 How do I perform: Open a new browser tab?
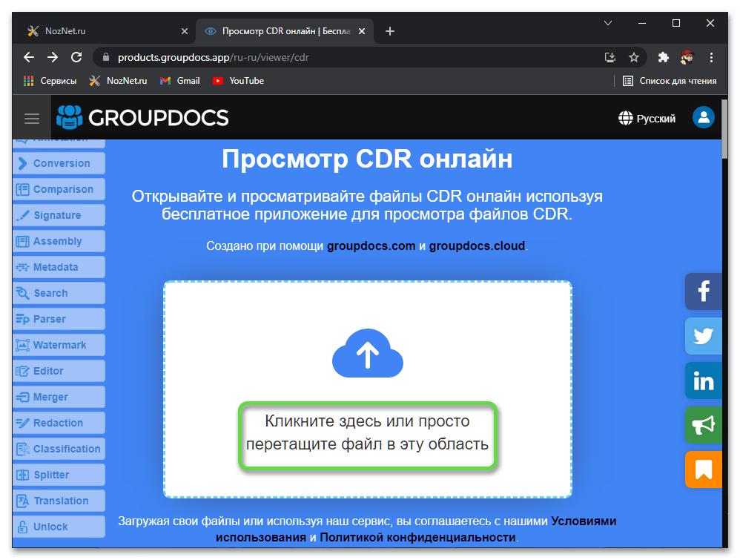(390, 31)
